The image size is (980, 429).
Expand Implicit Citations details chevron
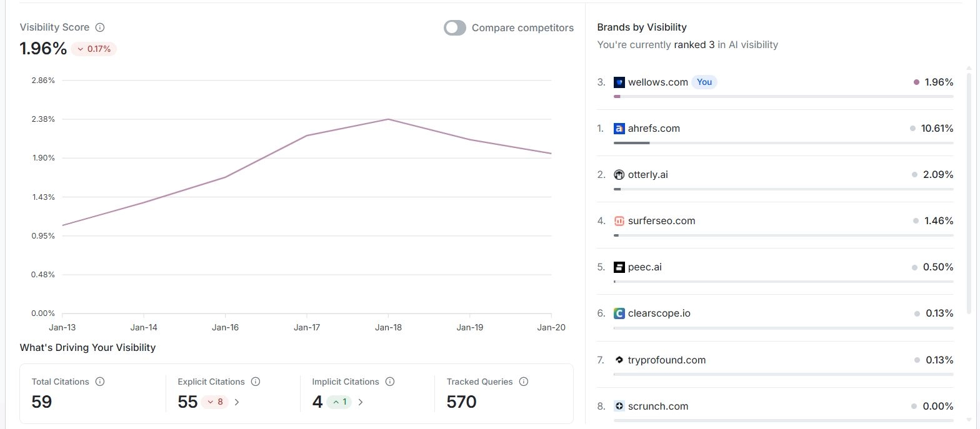[361, 402]
